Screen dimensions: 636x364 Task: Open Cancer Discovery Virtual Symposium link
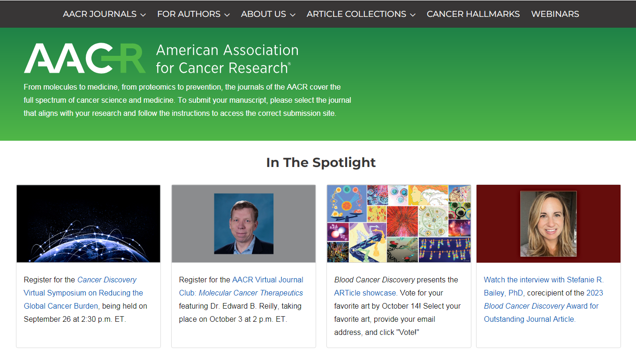click(84, 293)
